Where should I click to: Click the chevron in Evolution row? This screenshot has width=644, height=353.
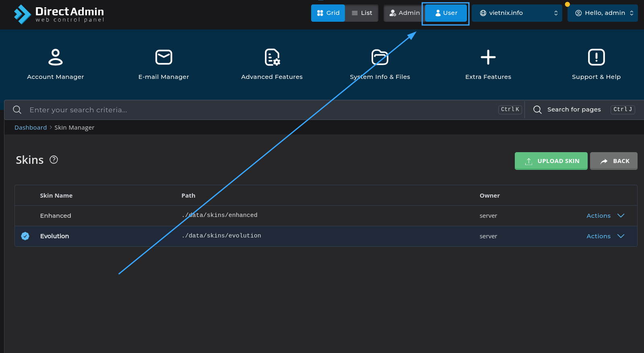click(x=621, y=236)
